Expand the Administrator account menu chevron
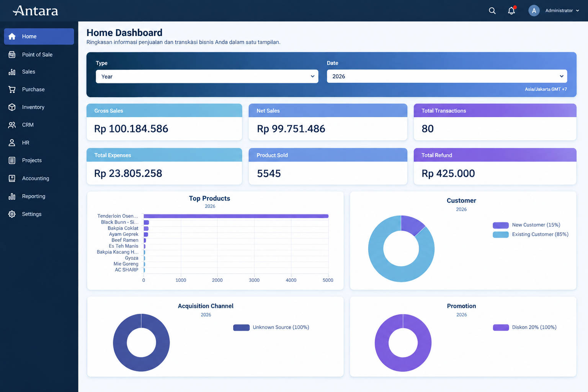This screenshot has height=392, width=588. pyautogui.click(x=578, y=11)
